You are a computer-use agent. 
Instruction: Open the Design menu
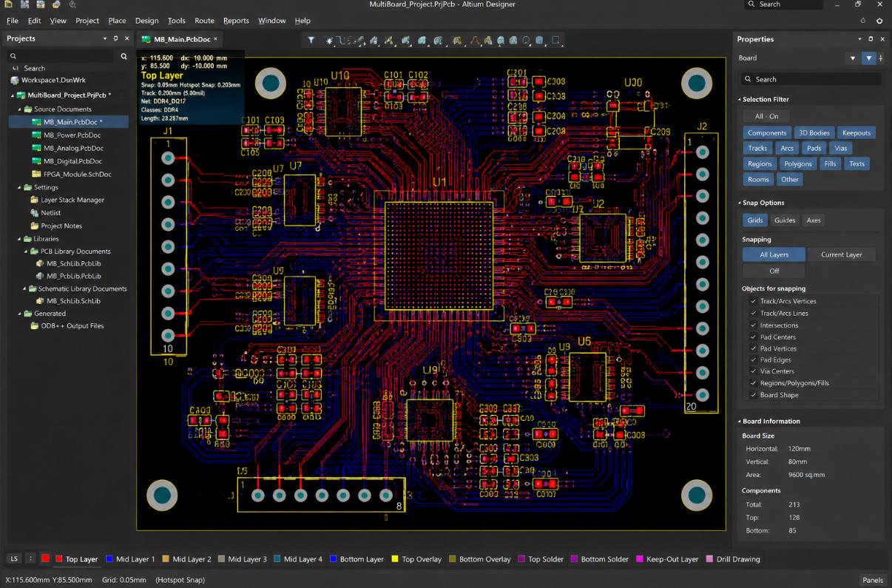[146, 21]
